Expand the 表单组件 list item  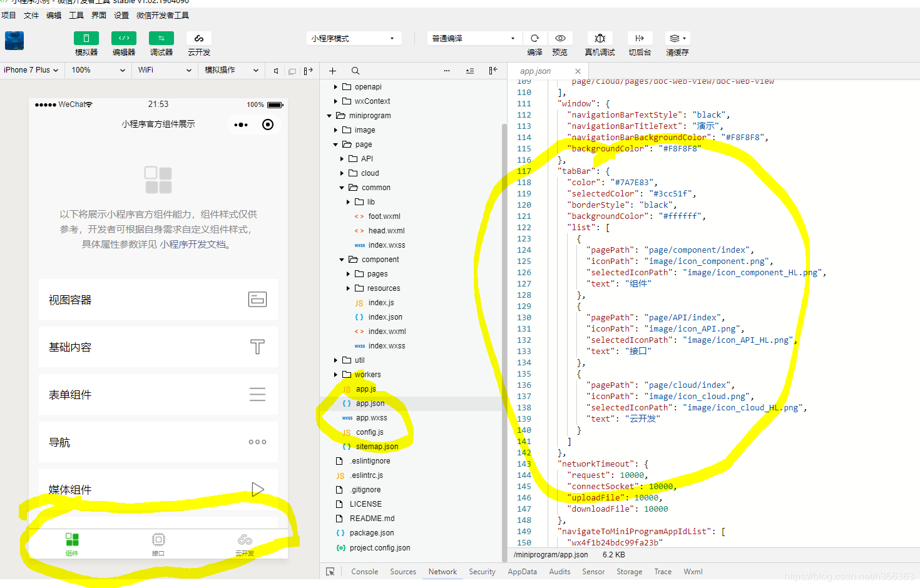coord(158,395)
